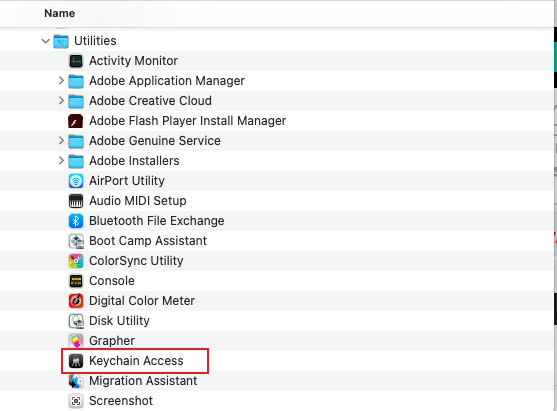Expand the Adobe Application Manager folder

pos(61,81)
